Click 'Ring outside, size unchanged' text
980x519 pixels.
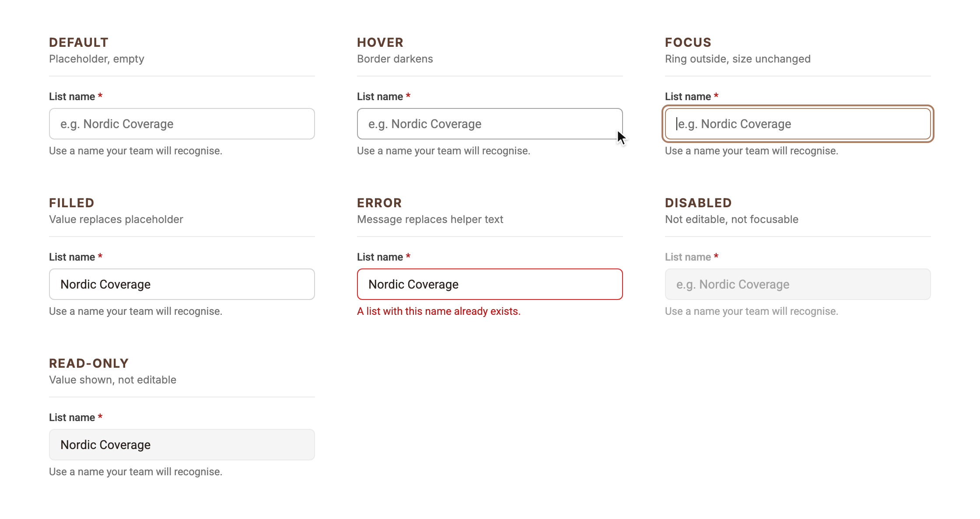[x=738, y=59]
